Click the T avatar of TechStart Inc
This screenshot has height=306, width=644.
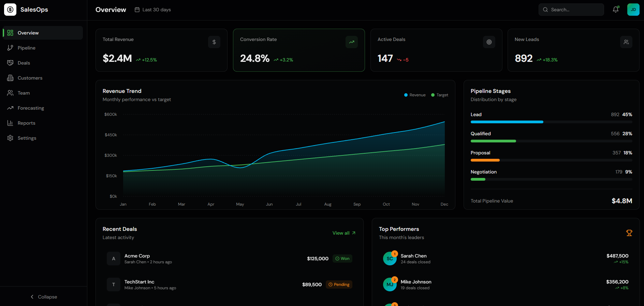(114, 284)
